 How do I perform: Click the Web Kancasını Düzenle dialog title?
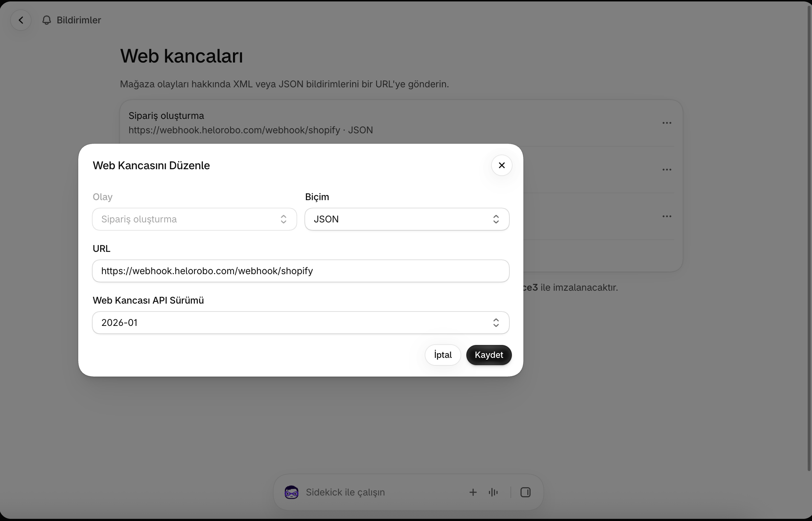point(151,165)
